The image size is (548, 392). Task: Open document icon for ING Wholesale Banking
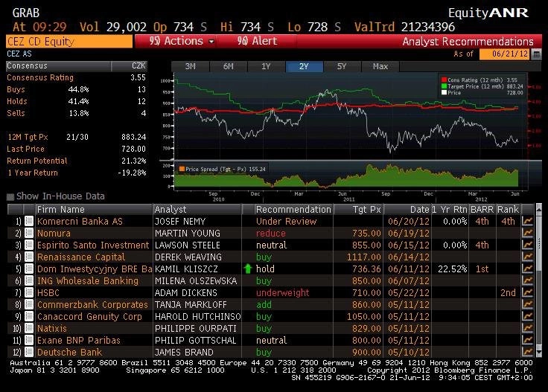(29, 280)
